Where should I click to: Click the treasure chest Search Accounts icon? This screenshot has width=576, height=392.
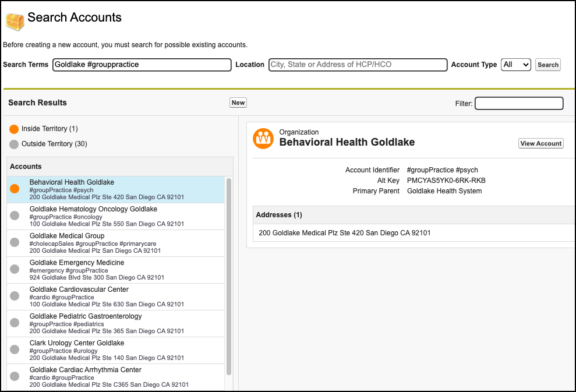(x=15, y=20)
